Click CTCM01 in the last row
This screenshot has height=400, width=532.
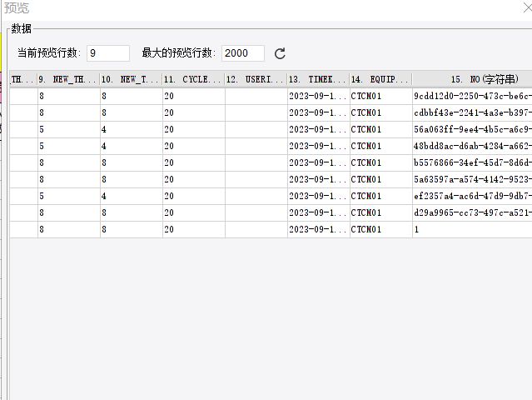coord(381,229)
